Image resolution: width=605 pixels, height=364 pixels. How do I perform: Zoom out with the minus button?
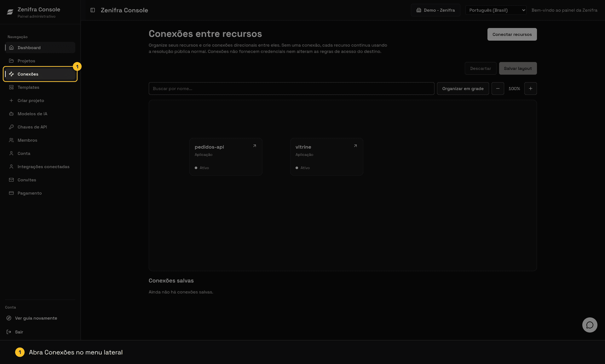(498, 88)
